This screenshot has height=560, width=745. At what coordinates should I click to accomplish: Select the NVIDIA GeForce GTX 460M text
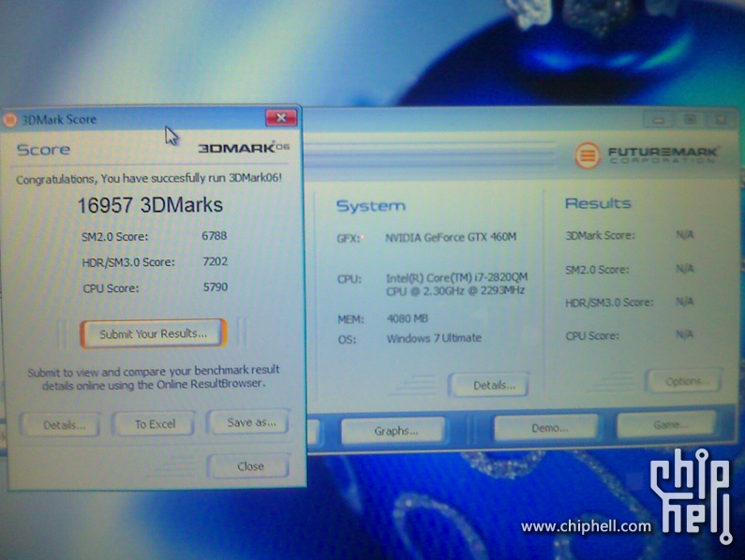click(451, 237)
